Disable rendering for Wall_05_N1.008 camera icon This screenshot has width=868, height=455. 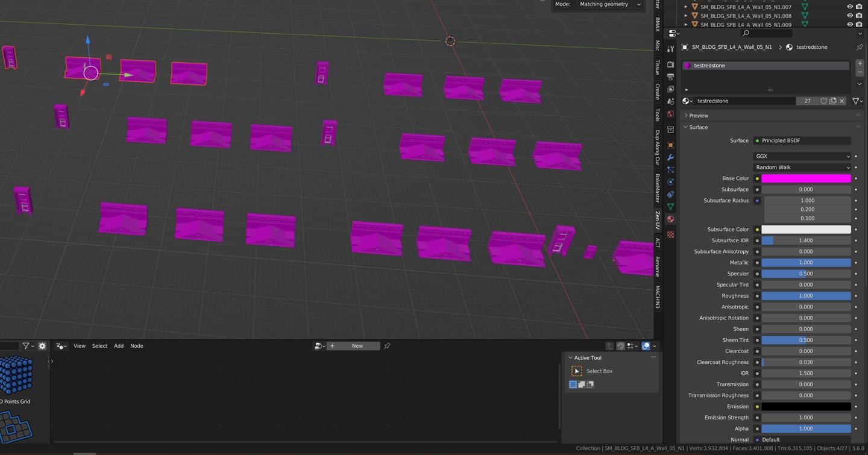859,16
